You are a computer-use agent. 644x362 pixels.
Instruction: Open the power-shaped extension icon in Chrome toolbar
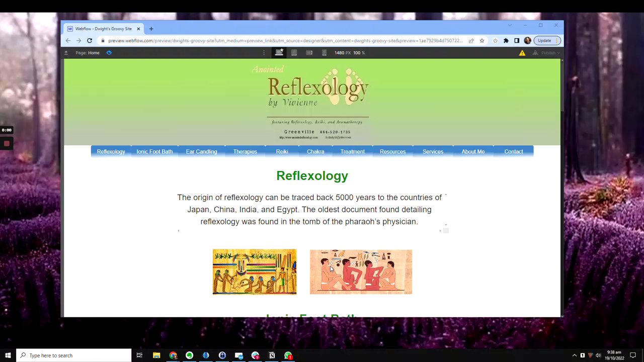(x=495, y=41)
